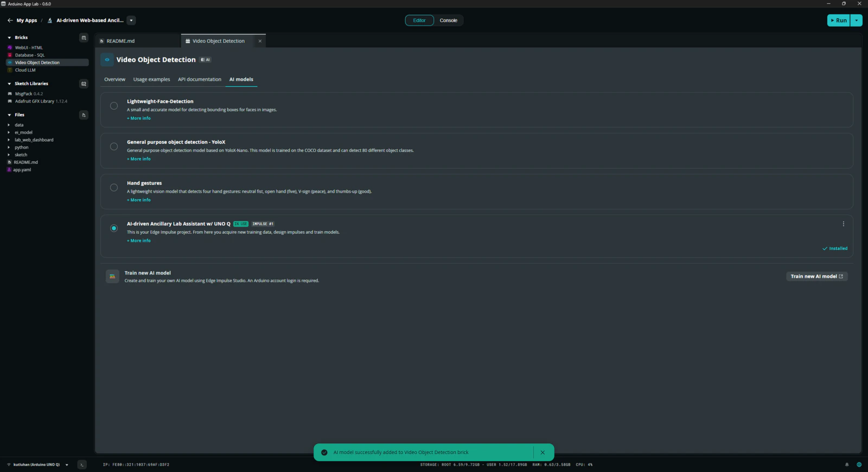Click the globe network icon in status bar

[859, 464]
